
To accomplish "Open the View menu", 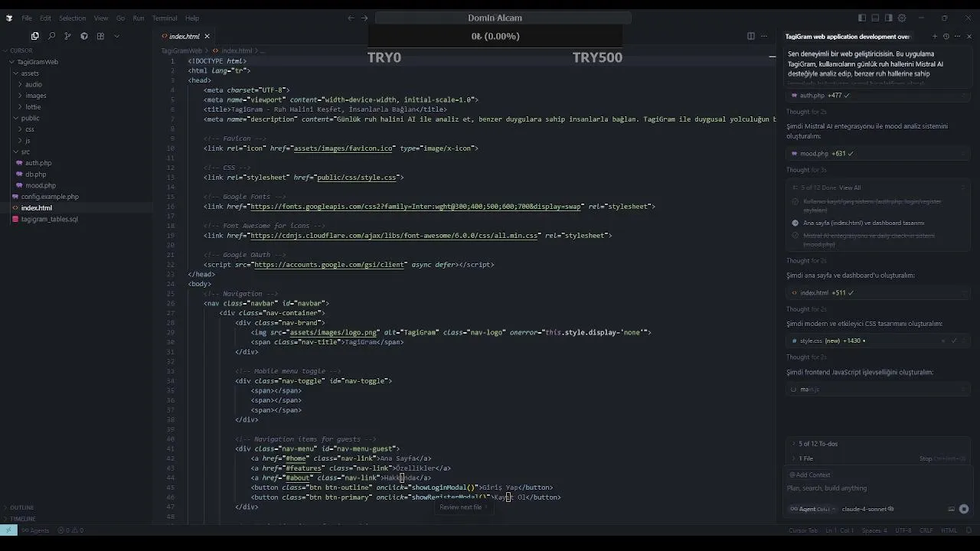I will coord(101,18).
